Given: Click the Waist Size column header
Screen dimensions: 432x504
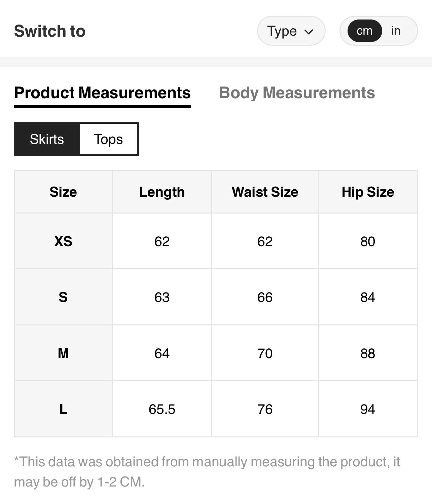Looking at the screenshot, I should 265,192.
